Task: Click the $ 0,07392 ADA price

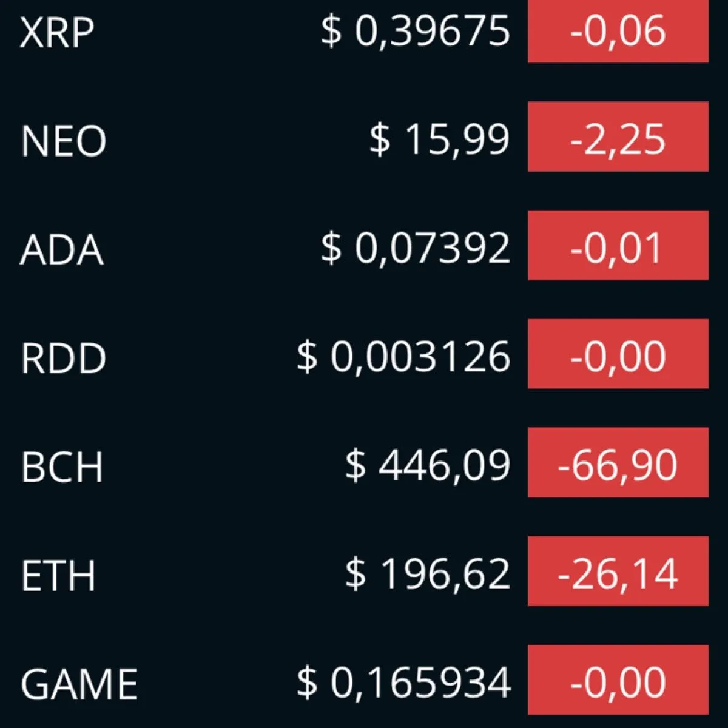Action: pos(416,248)
